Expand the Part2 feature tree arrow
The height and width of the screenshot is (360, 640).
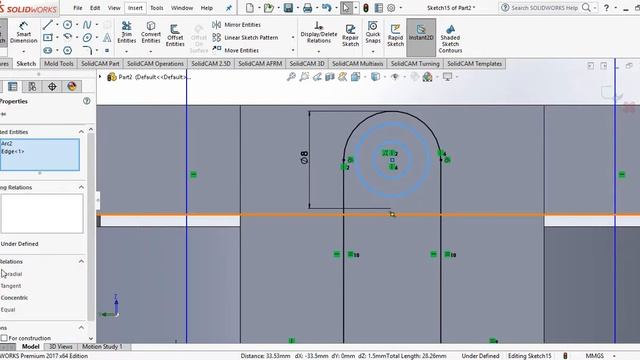pyautogui.click(x=100, y=77)
